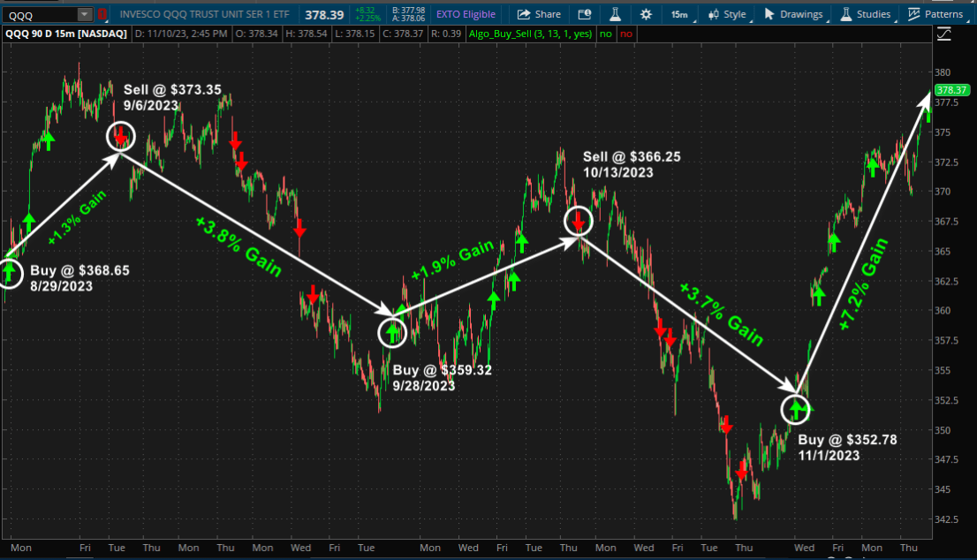977x560 pixels.
Task: Open the QQQ symbol dropdown arrow
Action: click(84, 14)
